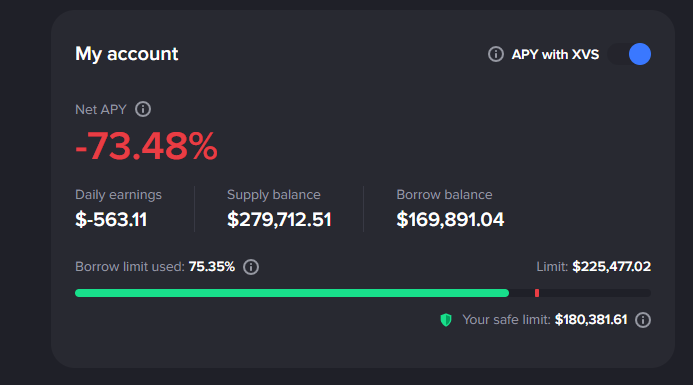Click the Borrow balance label
This screenshot has height=385, width=693.
pyautogui.click(x=444, y=194)
